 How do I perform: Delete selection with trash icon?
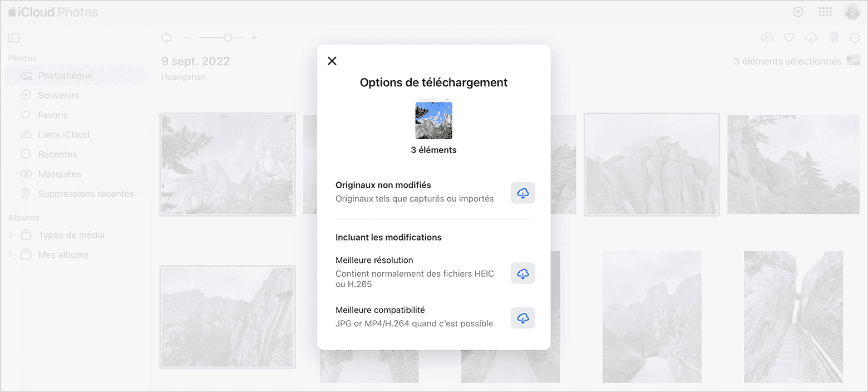[x=834, y=37]
